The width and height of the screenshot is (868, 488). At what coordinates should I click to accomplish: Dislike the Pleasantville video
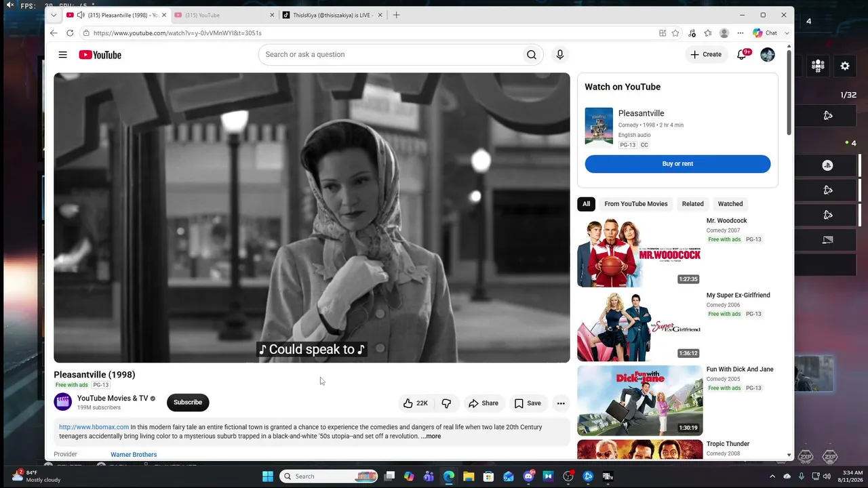pos(446,403)
